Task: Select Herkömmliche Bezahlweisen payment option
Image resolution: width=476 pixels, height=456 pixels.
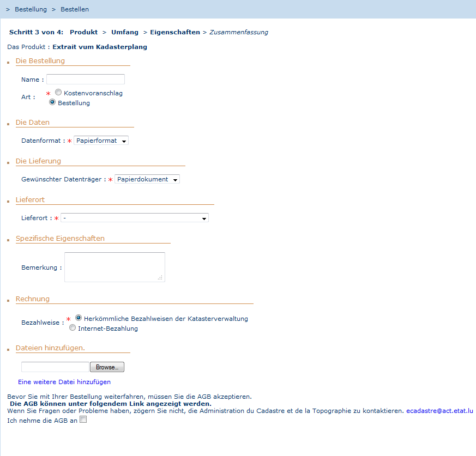Action: click(79, 318)
